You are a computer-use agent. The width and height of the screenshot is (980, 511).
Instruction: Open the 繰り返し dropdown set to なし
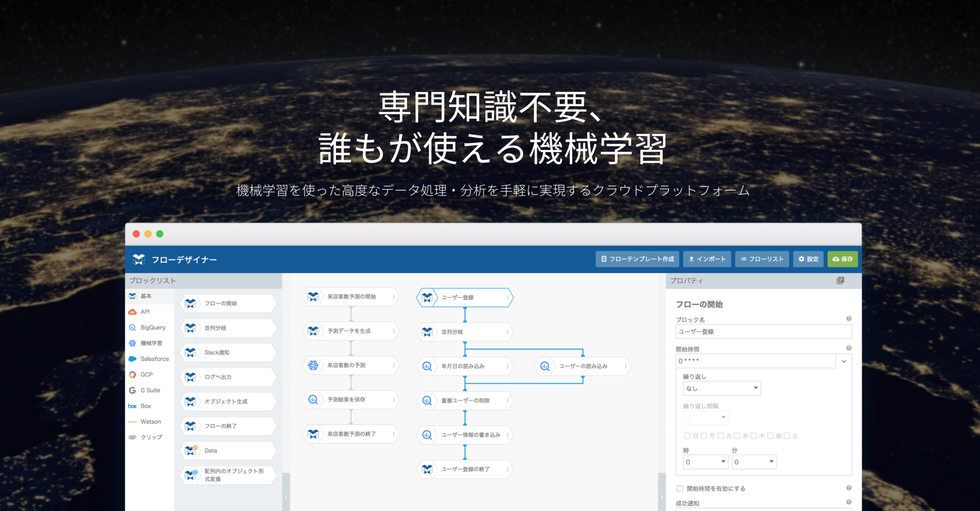coord(722,388)
